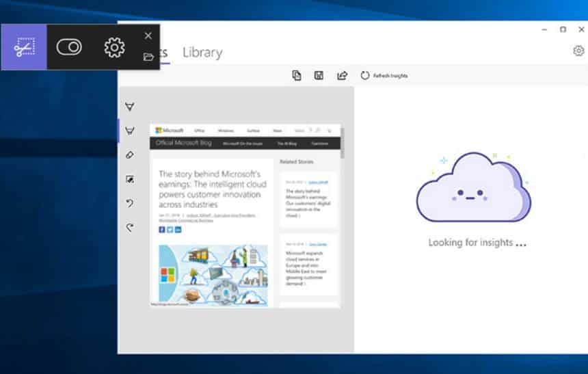Copy the snip with the copy icon
The width and height of the screenshot is (588, 374).
coord(297,75)
